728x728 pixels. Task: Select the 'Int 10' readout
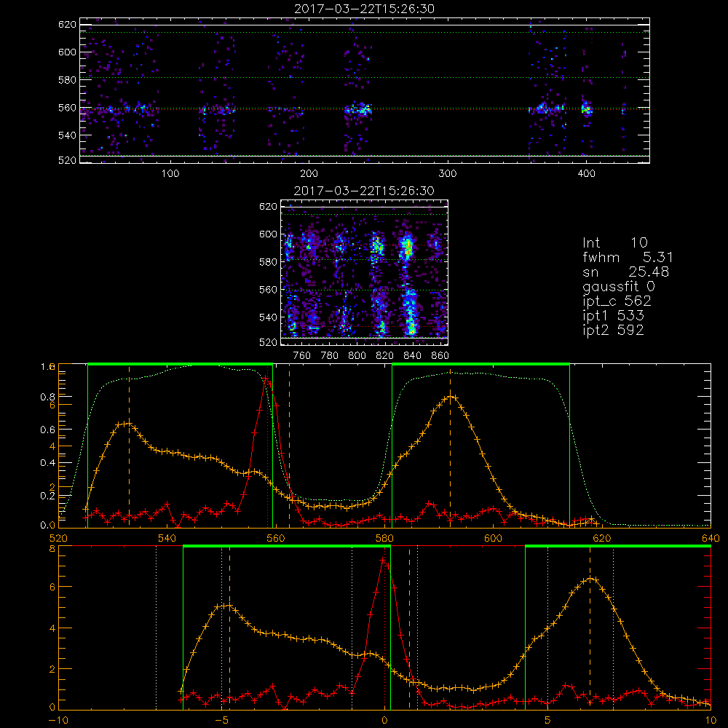(x=614, y=242)
